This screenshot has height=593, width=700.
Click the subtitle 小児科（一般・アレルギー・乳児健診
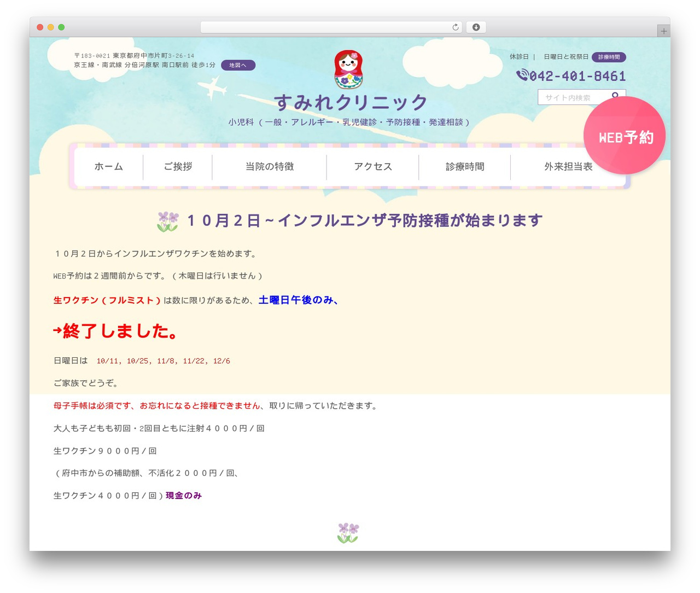349,122
